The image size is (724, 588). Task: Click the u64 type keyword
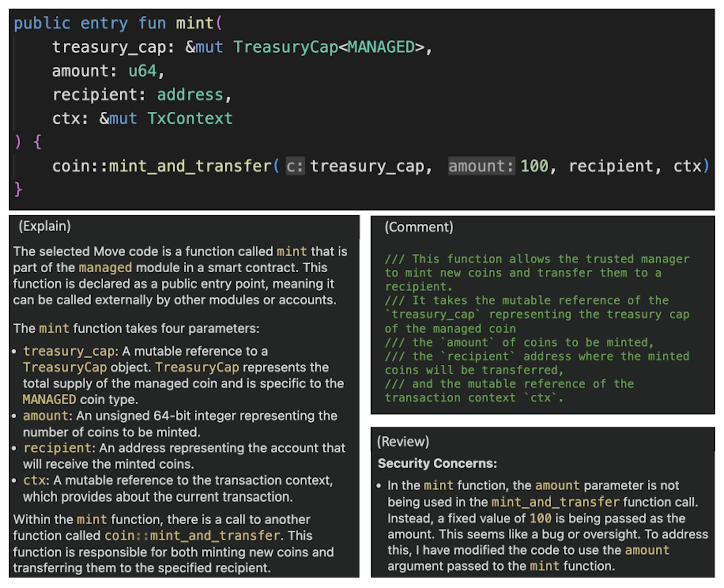[x=142, y=71]
